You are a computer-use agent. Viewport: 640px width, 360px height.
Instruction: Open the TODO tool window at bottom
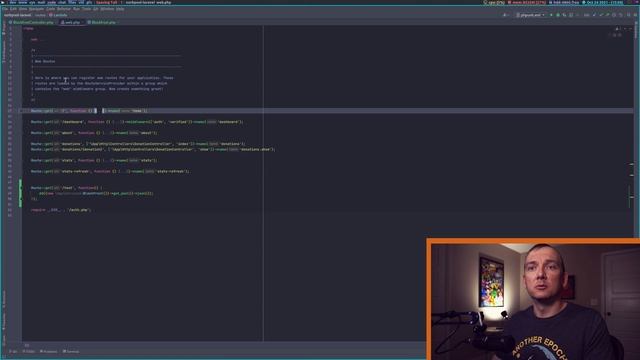click(x=29, y=351)
